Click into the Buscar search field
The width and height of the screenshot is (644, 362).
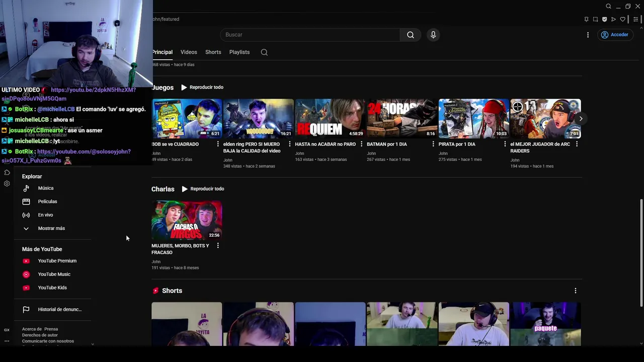tap(310, 35)
